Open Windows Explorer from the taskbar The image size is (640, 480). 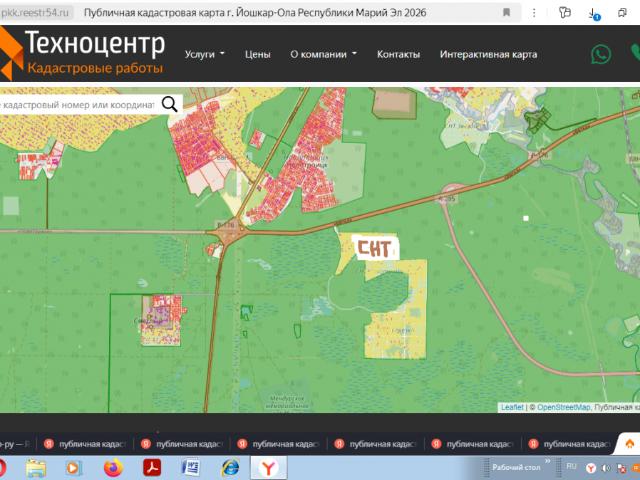pyautogui.click(x=36, y=468)
